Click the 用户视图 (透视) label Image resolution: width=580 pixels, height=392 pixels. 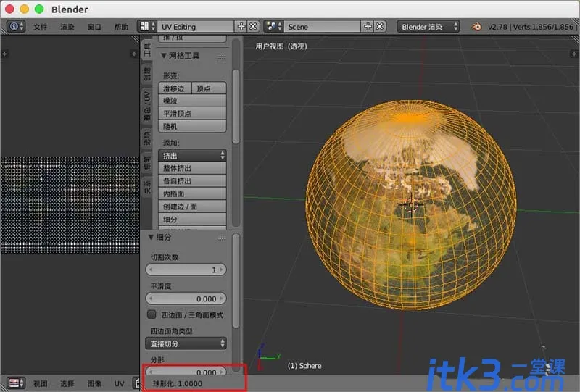coord(281,46)
